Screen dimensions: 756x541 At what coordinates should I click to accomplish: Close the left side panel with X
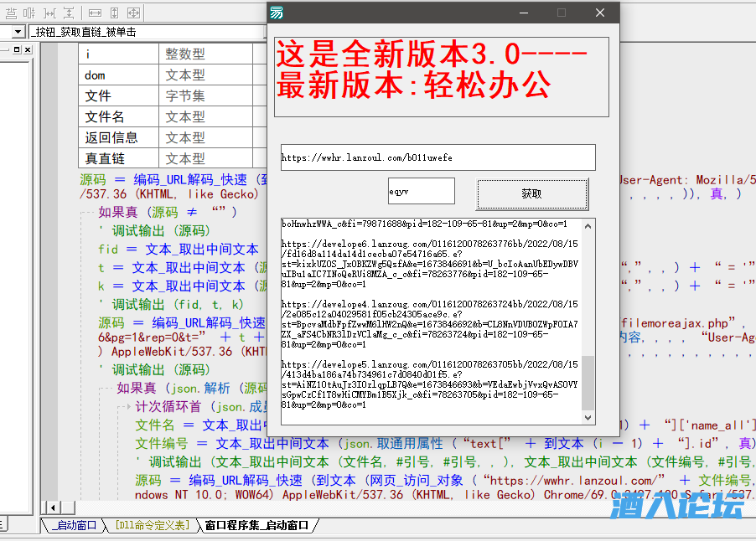tap(27, 50)
